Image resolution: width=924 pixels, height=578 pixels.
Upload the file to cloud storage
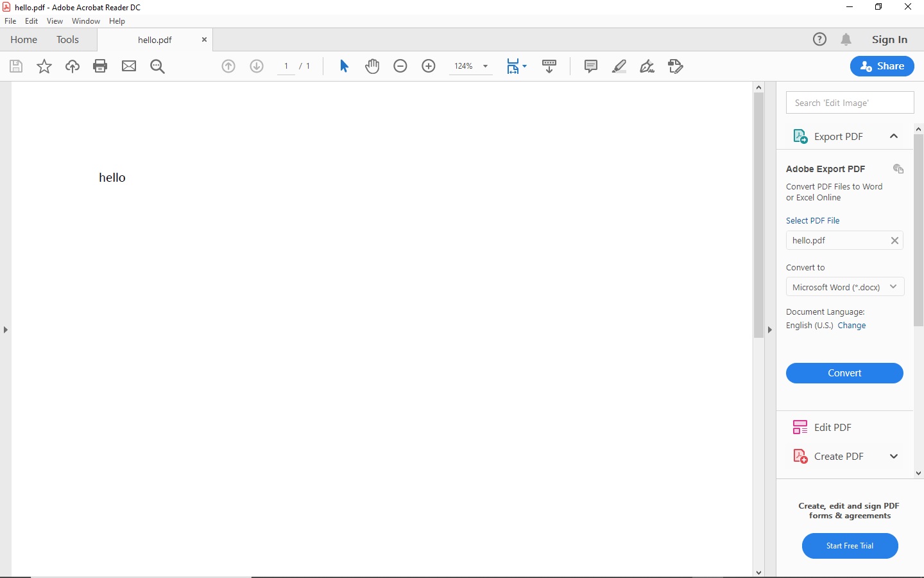click(x=73, y=66)
